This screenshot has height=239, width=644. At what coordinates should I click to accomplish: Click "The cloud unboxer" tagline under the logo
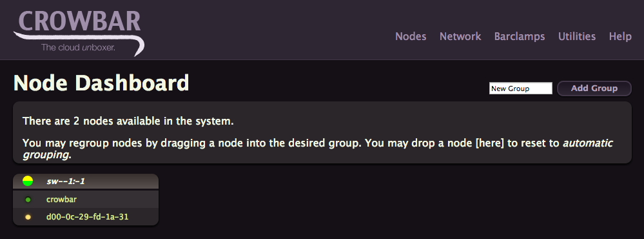pyautogui.click(x=78, y=48)
